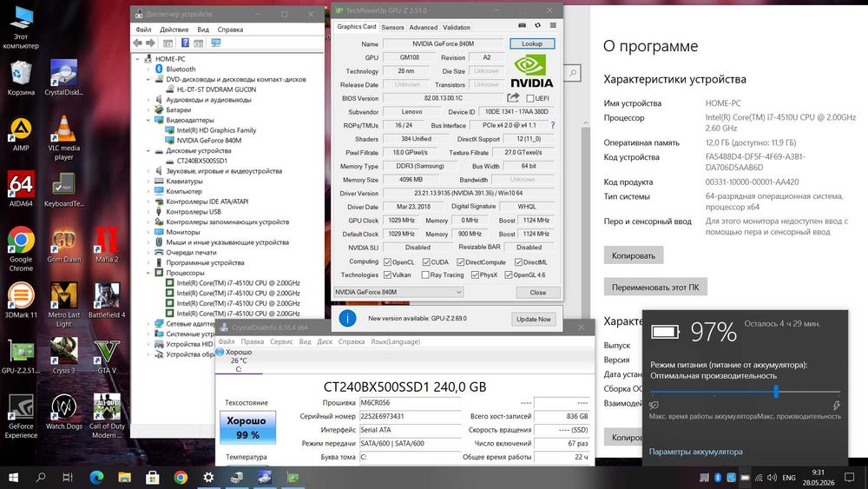Click Копировать under device characteristics
This screenshot has height=489, width=868.
point(634,256)
